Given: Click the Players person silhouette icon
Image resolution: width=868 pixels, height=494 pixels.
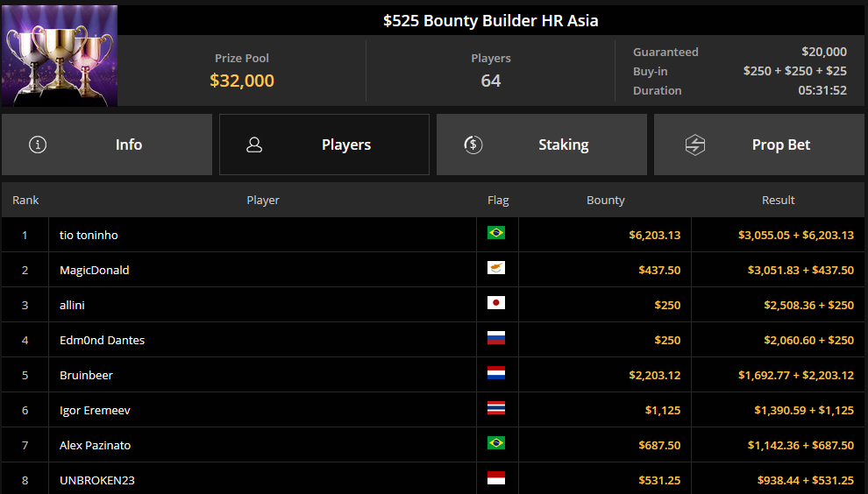Looking at the screenshot, I should click(254, 145).
